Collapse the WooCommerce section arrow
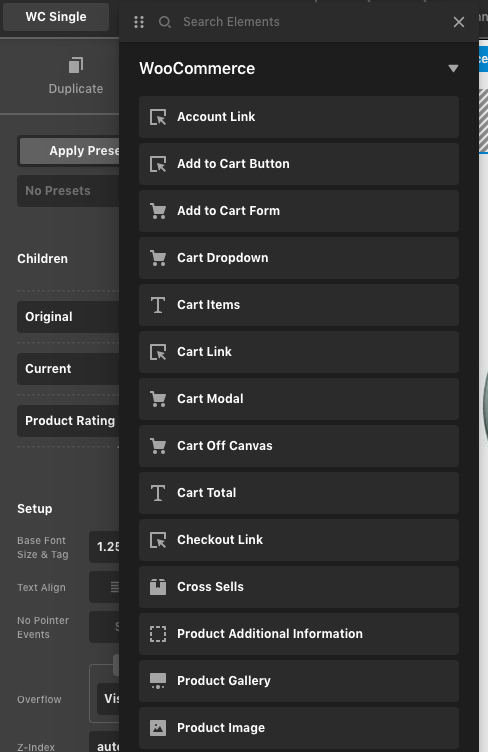Viewport: 488px width, 752px height. click(x=453, y=69)
